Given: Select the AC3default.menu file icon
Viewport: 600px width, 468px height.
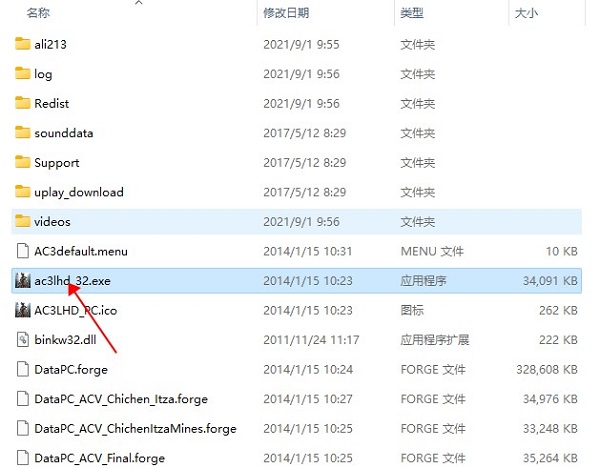Looking at the screenshot, I should point(24,251).
